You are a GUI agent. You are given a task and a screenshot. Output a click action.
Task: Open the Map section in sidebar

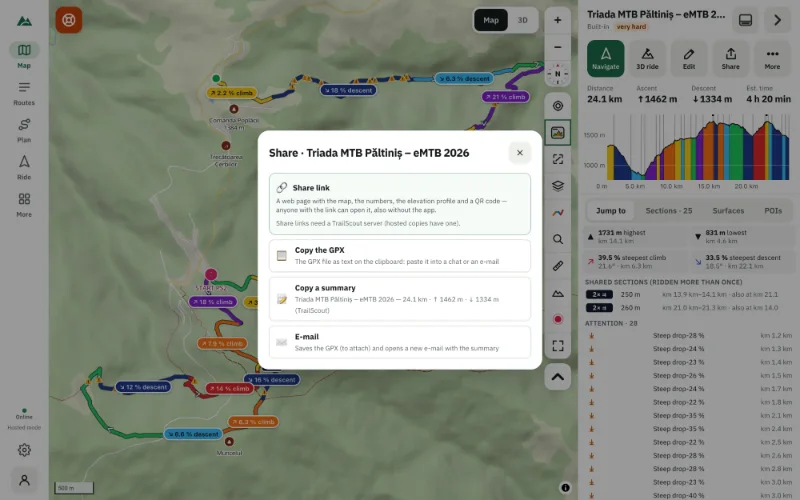click(x=24, y=55)
